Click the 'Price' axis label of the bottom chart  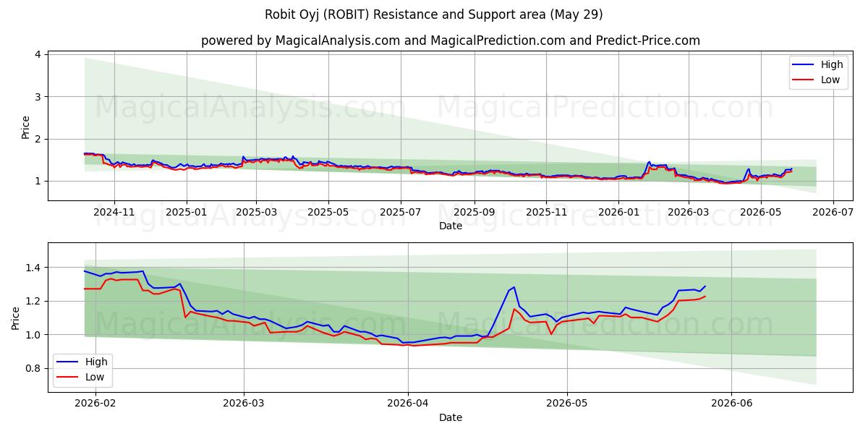point(16,318)
